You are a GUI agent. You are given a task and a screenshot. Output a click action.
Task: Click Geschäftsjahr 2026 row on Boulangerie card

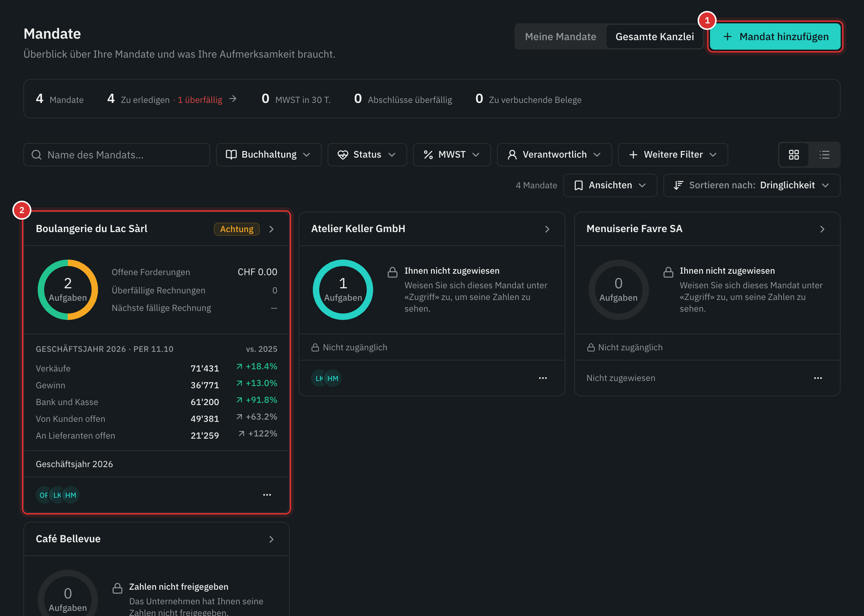point(156,464)
